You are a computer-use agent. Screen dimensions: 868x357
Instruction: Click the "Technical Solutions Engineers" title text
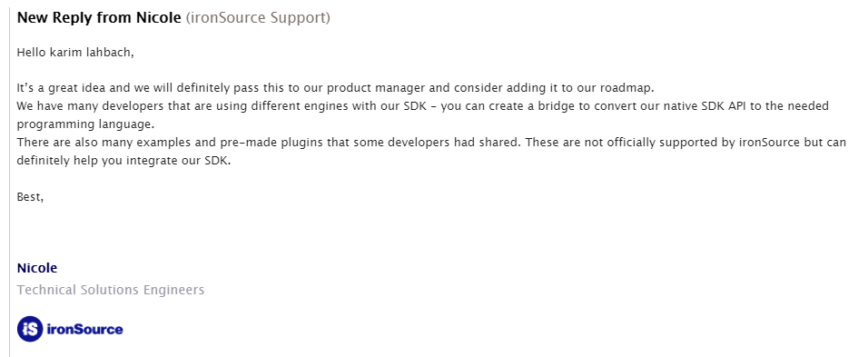point(111,290)
